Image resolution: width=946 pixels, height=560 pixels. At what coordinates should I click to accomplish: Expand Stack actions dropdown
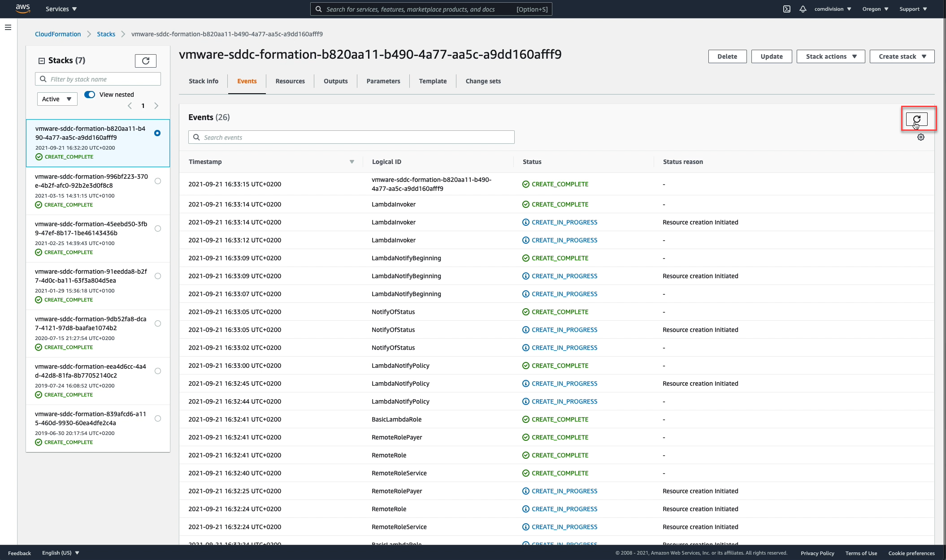coord(830,56)
